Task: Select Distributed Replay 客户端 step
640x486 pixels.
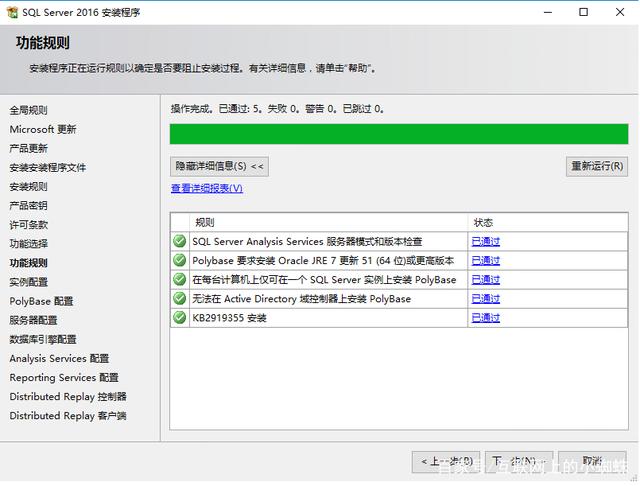Action: pyautogui.click(x=68, y=416)
